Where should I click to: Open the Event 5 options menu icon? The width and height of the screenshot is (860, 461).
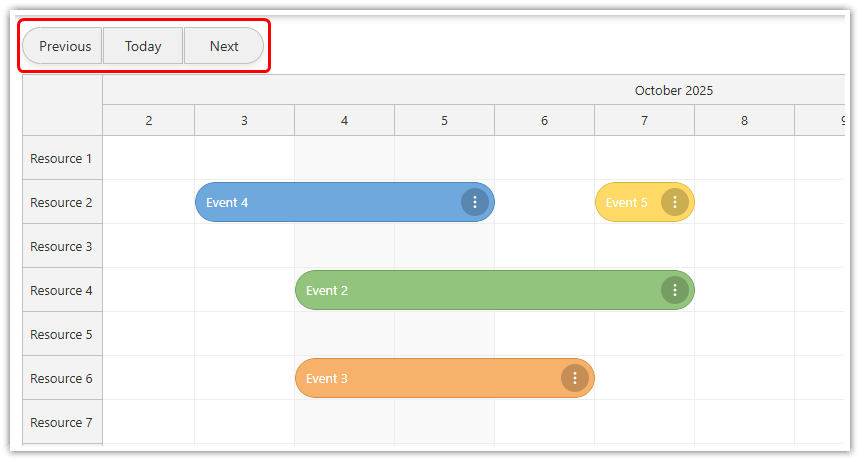675,202
